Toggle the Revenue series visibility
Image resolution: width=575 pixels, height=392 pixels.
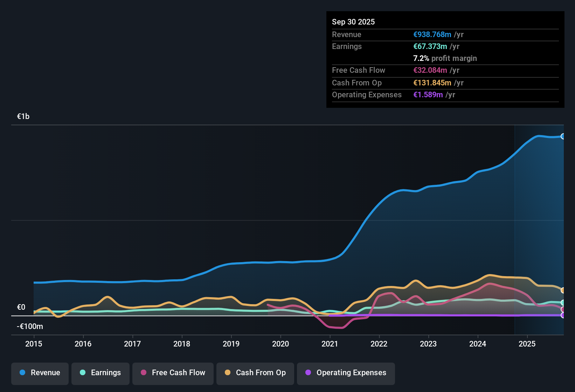[40, 373]
